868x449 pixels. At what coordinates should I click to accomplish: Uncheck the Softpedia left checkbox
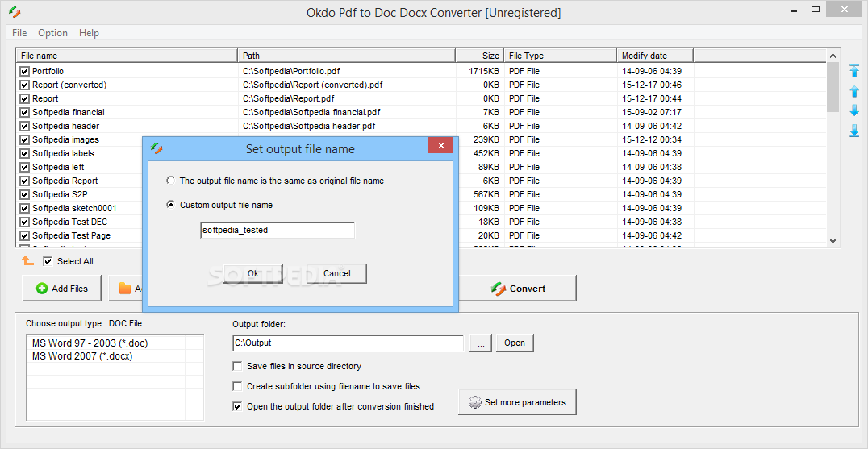pos(24,167)
